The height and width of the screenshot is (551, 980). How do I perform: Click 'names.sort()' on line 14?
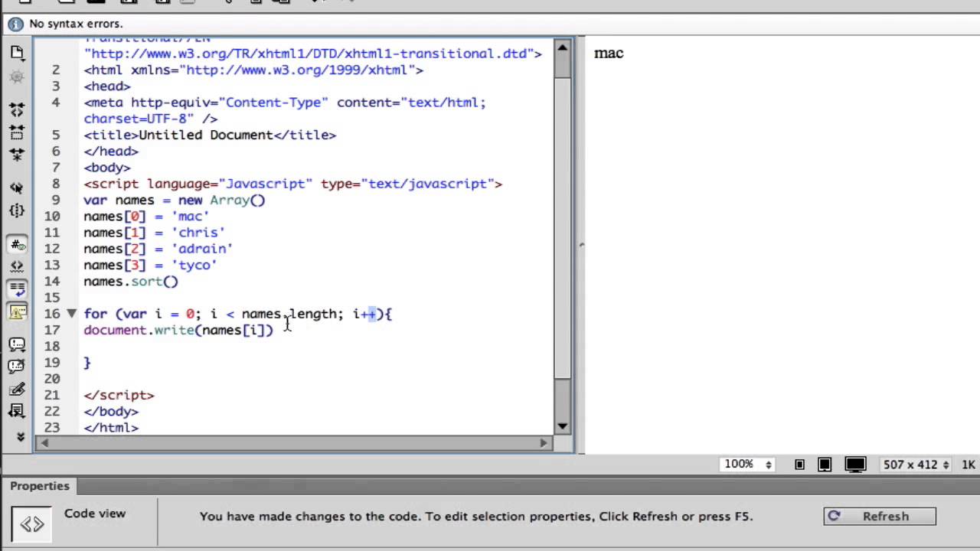pyautogui.click(x=131, y=282)
